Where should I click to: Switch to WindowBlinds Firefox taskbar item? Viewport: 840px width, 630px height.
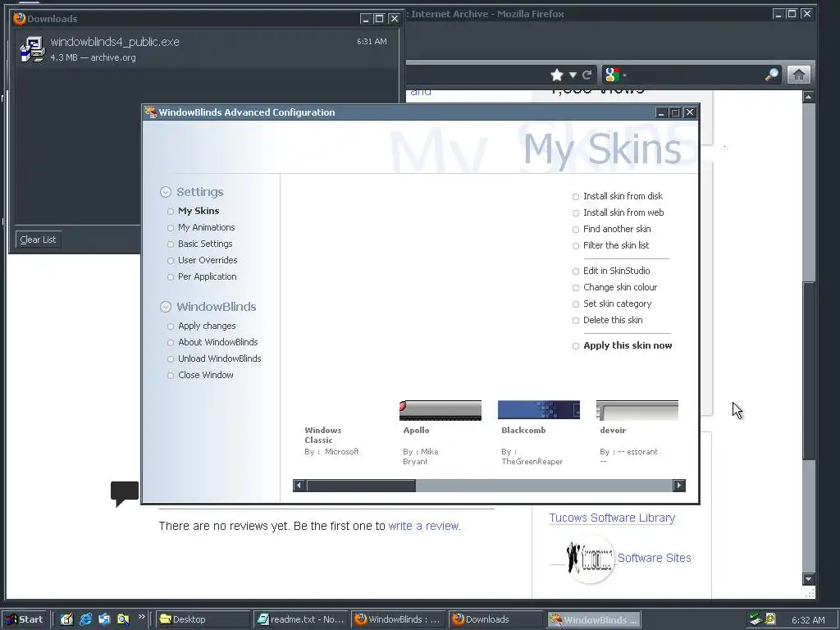pyautogui.click(x=398, y=620)
